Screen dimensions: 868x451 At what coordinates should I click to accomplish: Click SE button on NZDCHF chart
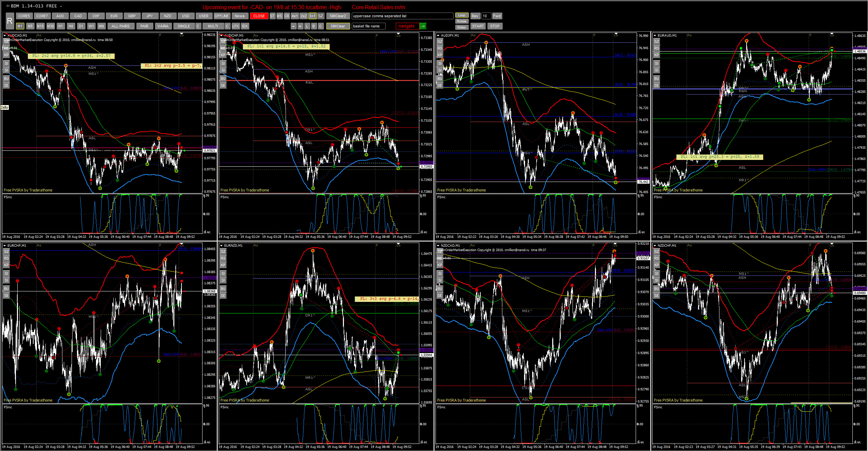657,295
